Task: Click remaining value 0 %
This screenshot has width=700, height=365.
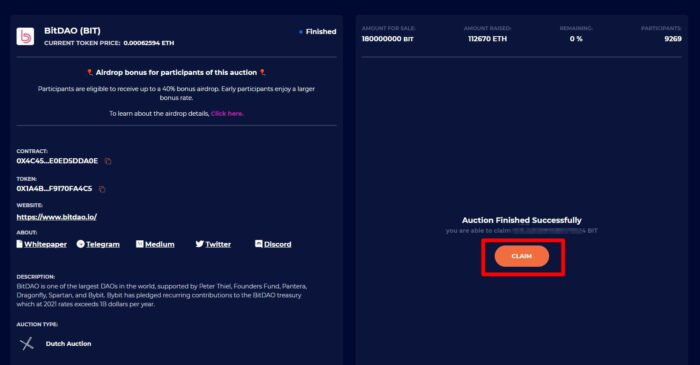Action: point(576,39)
